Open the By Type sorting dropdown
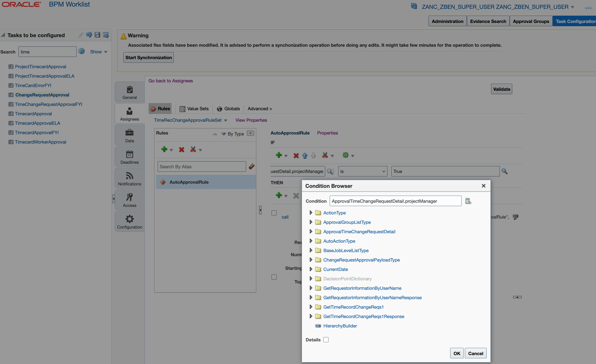The height and width of the screenshot is (364, 596). coord(250,133)
